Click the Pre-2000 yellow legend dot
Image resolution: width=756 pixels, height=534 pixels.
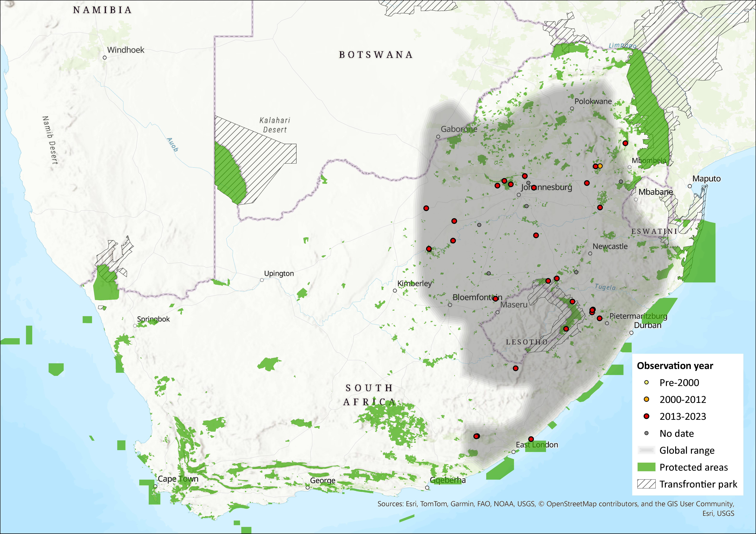(646, 382)
